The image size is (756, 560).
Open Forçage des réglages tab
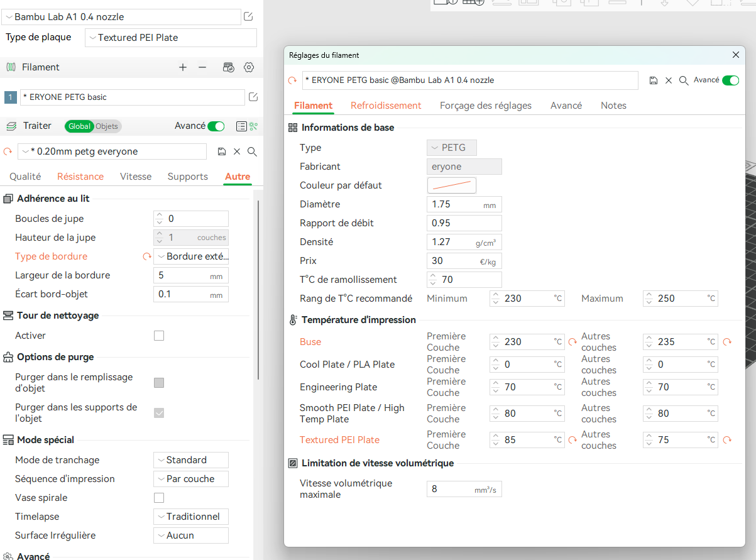pyautogui.click(x=486, y=106)
